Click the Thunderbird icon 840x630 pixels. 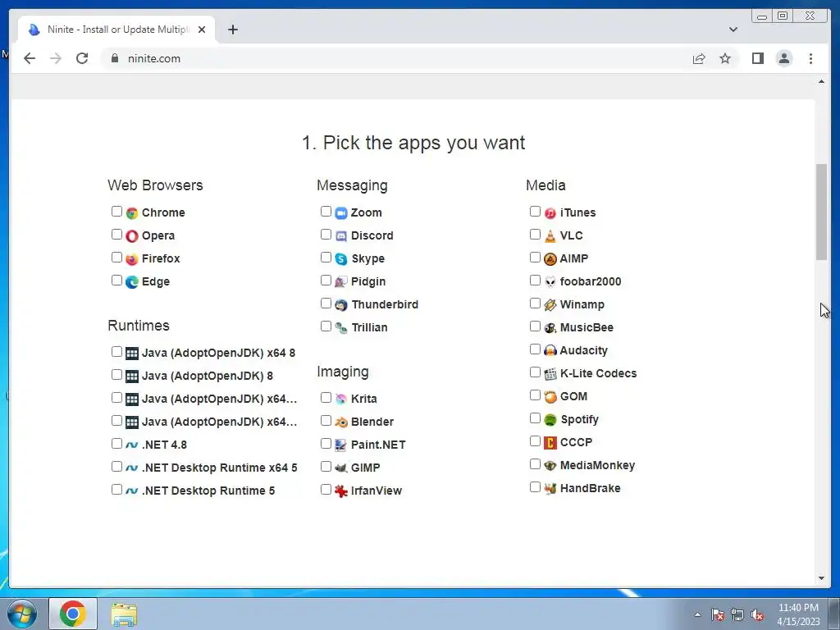341,305
